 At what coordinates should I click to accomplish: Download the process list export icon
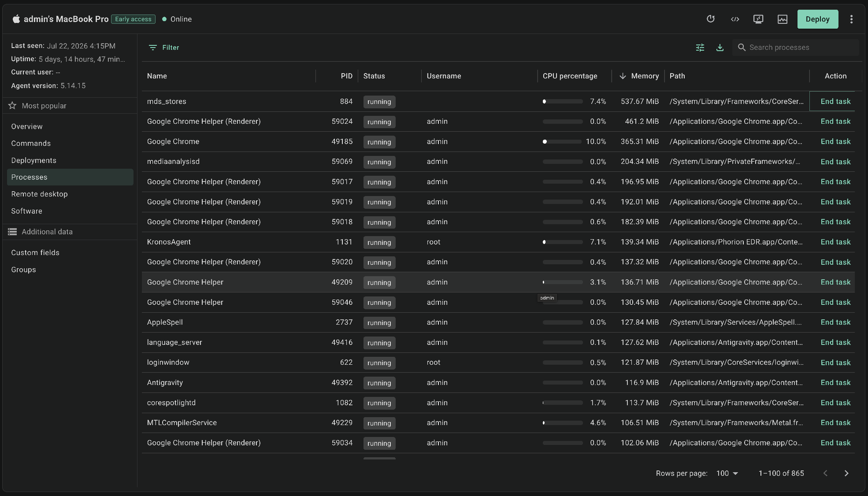[720, 48]
